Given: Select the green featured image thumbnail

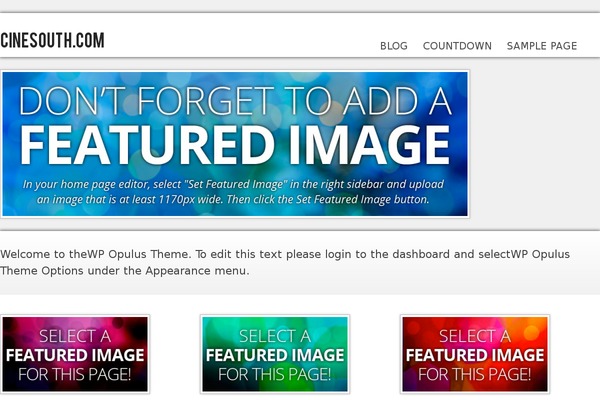Looking at the screenshot, I should coord(275,354).
